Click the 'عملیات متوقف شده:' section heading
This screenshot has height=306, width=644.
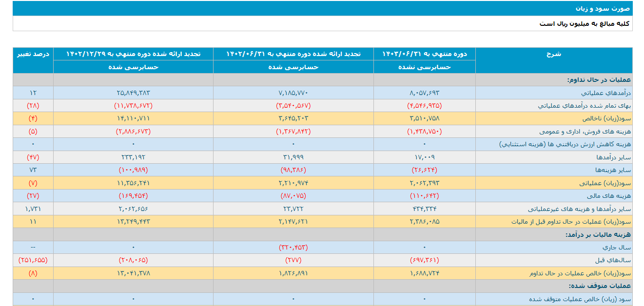(x=599, y=286)
